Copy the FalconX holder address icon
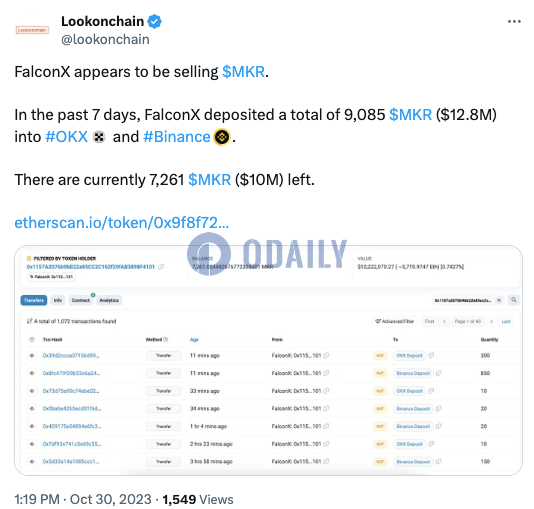This screenshot has height=509, width=534. pyautogui.click(x=161, y=267)
